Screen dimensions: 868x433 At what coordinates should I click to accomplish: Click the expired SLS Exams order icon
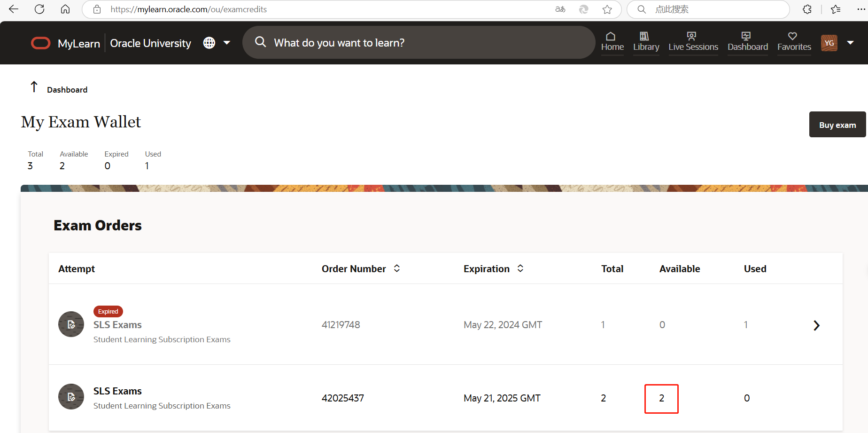coord(71,324)
